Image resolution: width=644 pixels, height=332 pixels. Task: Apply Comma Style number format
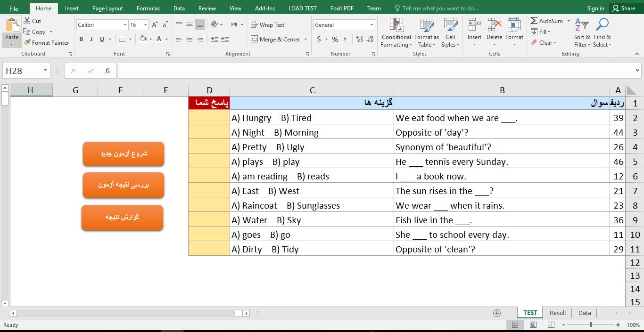coord(345,39)
